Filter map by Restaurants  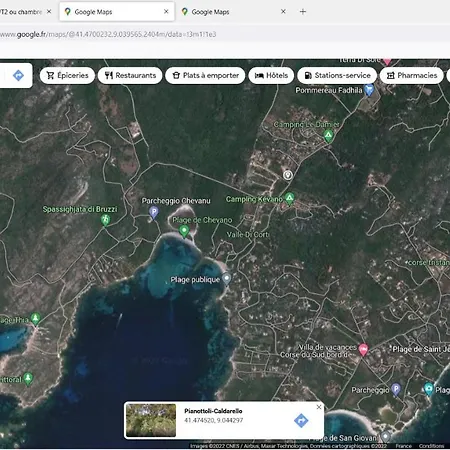[130, 75]
